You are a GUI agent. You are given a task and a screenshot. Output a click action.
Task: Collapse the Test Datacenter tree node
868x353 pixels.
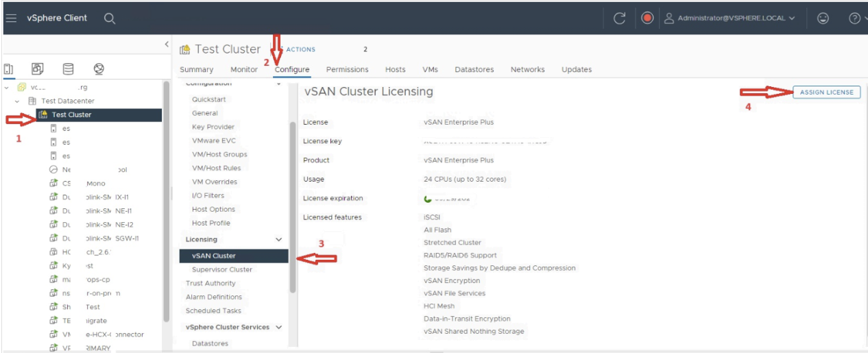click(19, 101)
